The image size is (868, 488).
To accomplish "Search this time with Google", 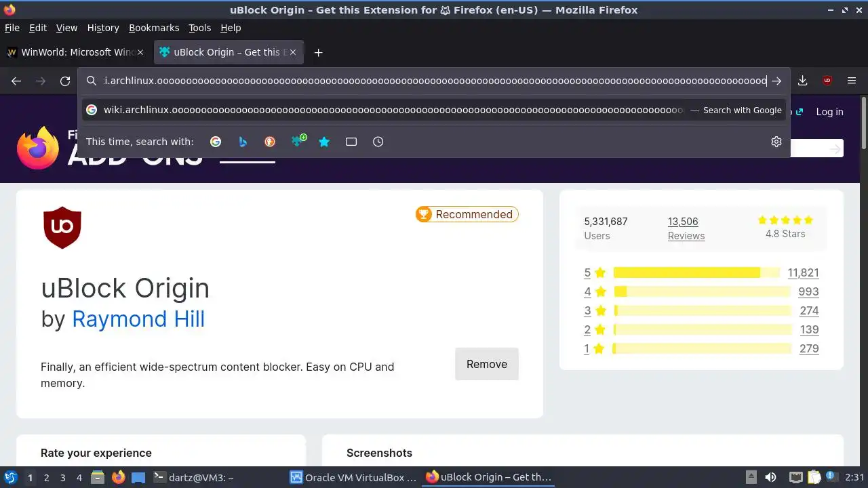I will coord(216,142).
